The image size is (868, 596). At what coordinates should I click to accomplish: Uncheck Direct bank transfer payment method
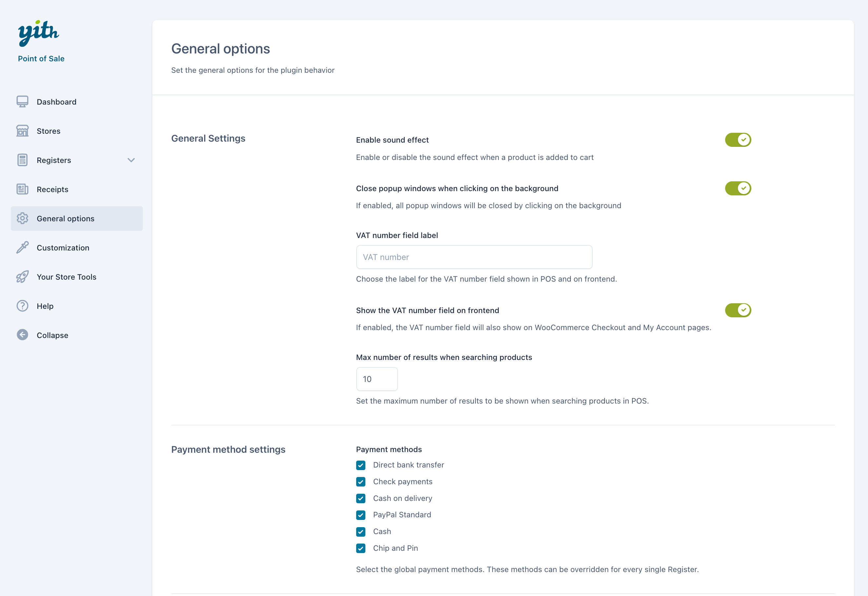point(360,465)
